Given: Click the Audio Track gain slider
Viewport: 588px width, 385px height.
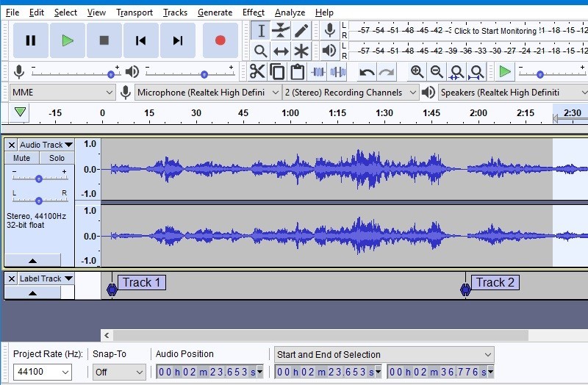Looking at the screenshot, I should pos(40,179).
